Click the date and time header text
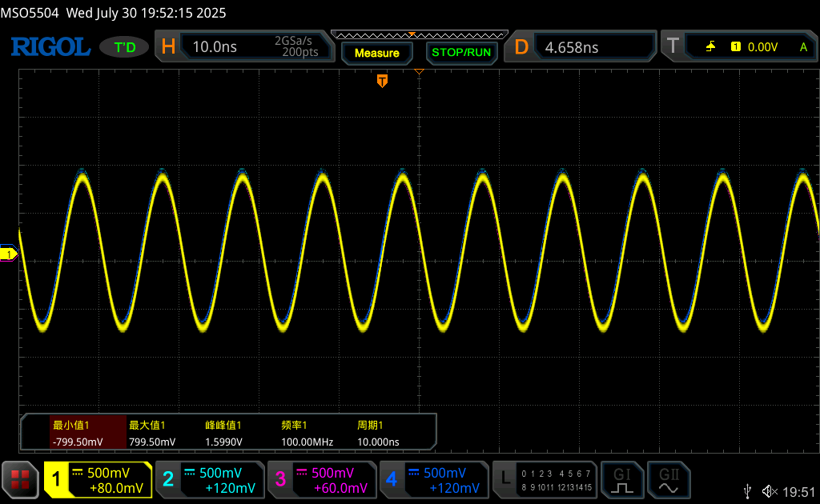The image size is (820, 504). coord(146,13)
